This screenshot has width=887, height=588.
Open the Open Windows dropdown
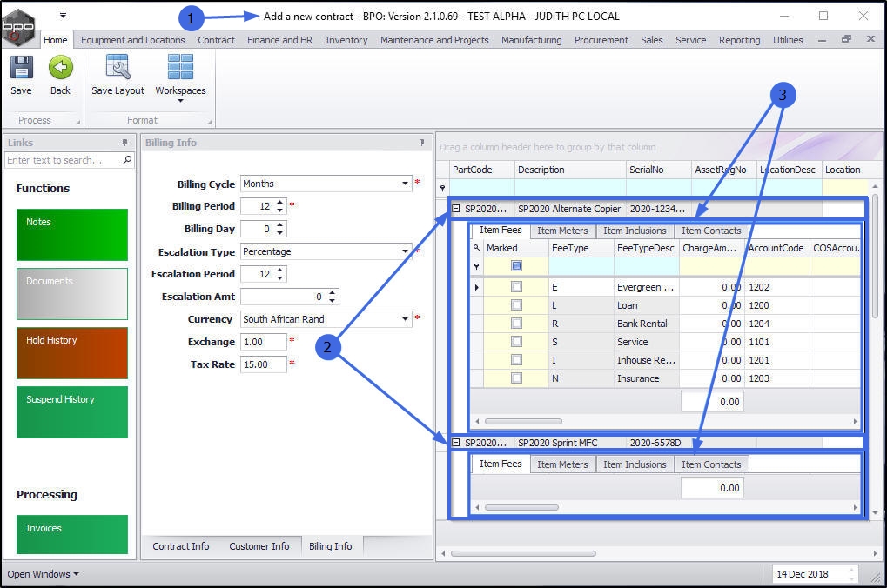pyautogui.click(x=43, y=574)
